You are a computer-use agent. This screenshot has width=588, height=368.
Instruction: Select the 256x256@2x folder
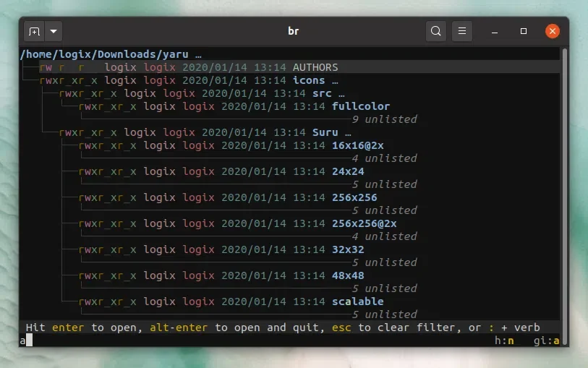click(364, 223)
